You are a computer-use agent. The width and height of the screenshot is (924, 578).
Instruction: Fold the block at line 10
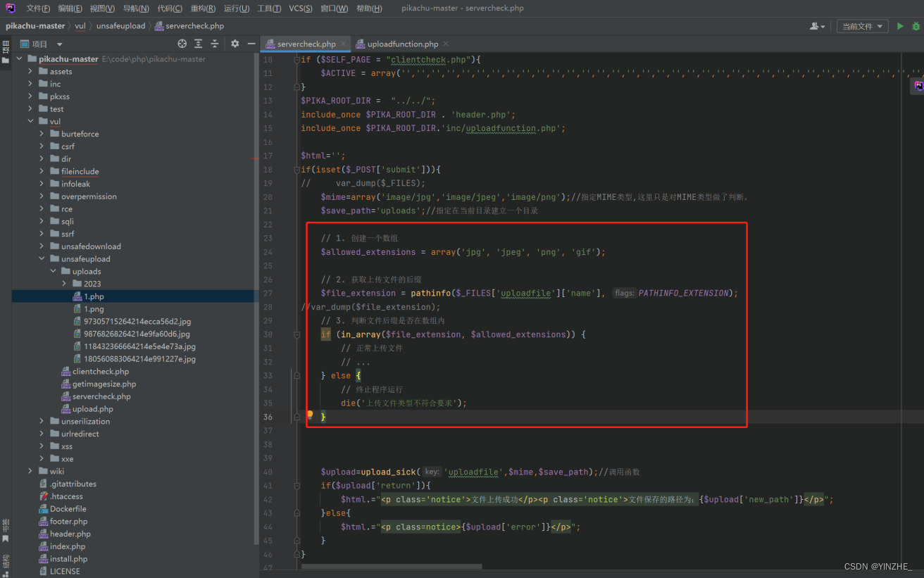tap(297, 60)
